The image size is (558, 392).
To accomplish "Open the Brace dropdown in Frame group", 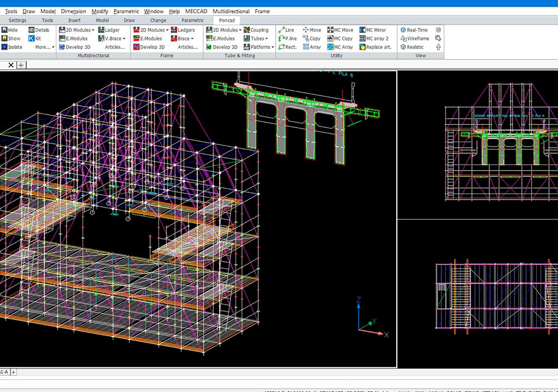I will pyautogui.click(x=182, y=38).
